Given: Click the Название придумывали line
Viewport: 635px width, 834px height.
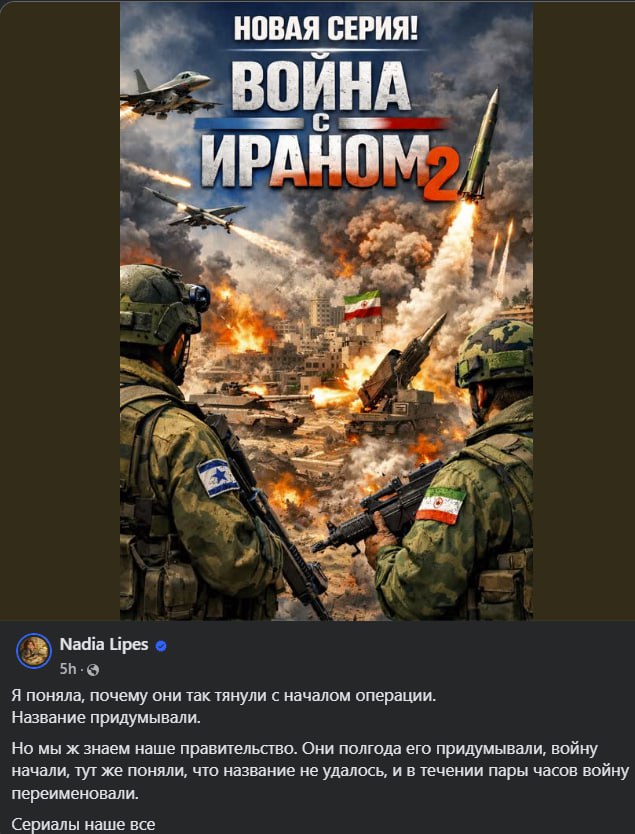Looking at the screenshot, I should click(106, 718).
